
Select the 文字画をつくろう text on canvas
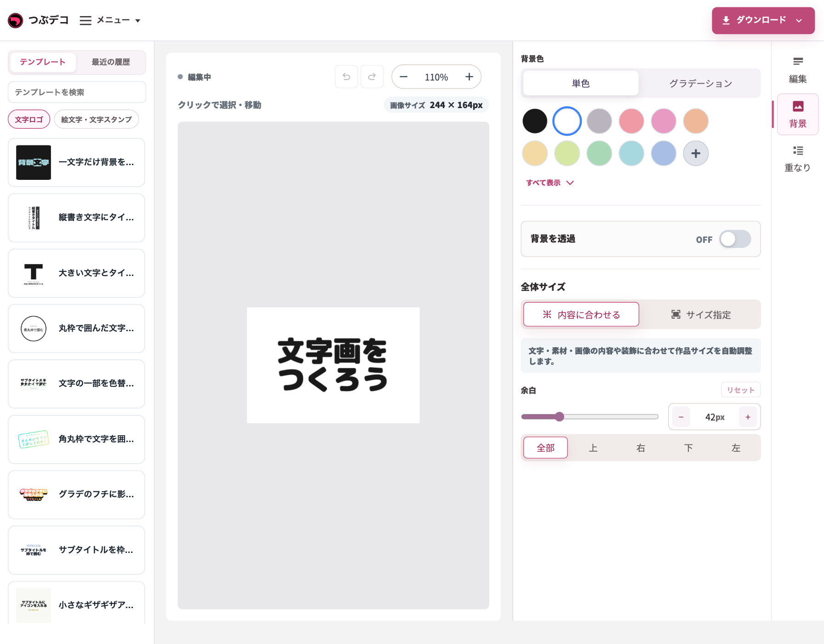tap(333, 365)
